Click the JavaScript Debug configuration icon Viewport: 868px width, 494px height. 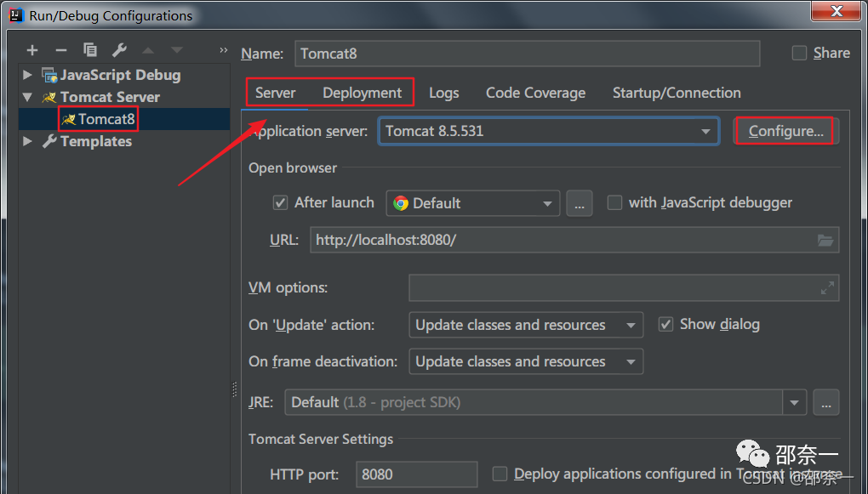(x=50, y=75)
